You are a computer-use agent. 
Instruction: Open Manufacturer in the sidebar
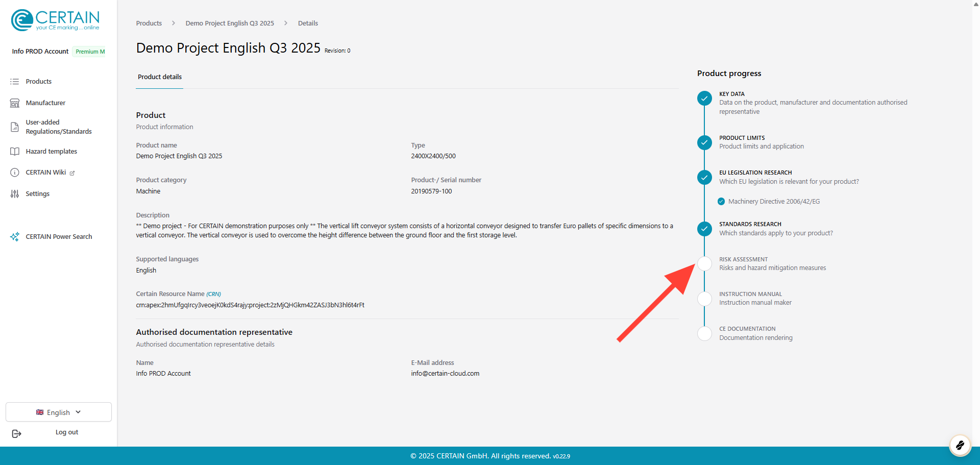[45, 103]
